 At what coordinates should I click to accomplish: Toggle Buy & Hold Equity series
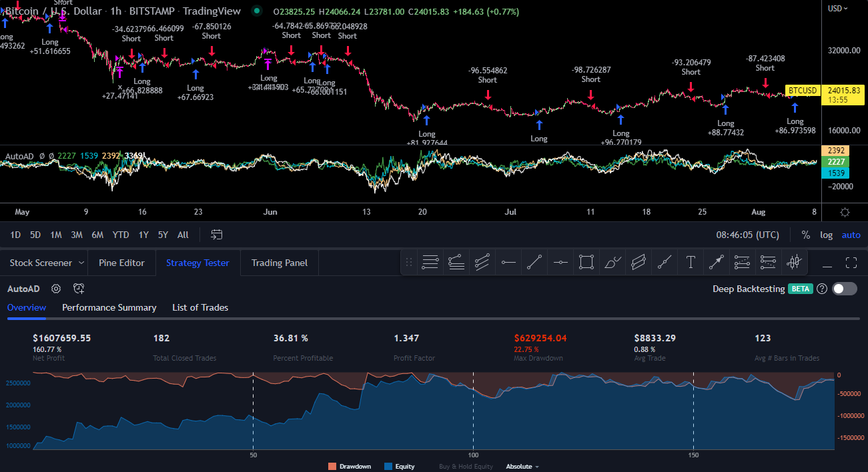tap(466, 467)
